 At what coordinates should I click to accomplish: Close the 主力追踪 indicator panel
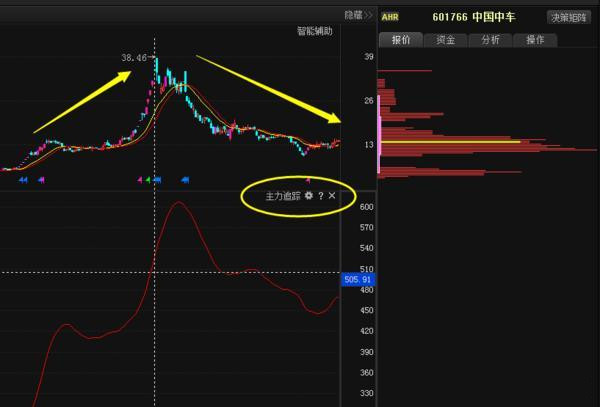click(332, 195)
